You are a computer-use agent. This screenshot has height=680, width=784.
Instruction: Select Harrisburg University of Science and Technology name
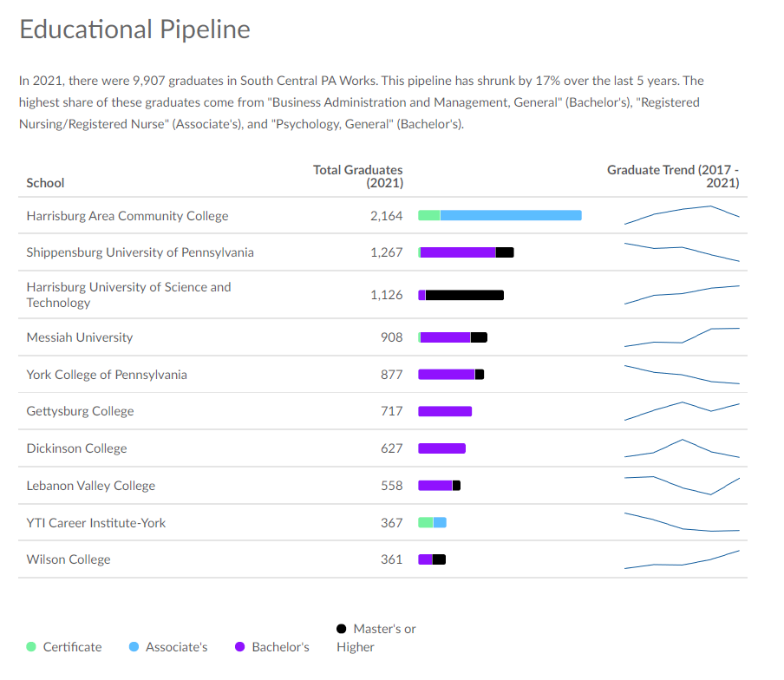pos(129,295)
